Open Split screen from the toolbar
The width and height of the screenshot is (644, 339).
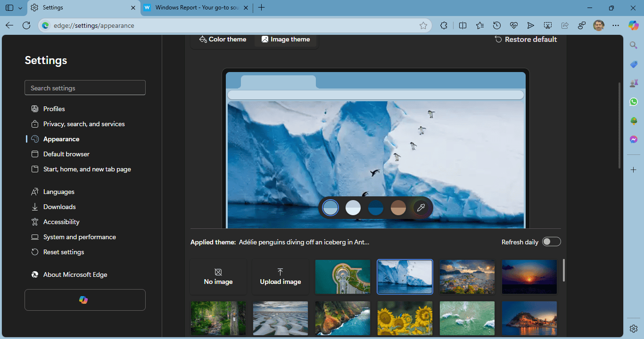(463, 25)
